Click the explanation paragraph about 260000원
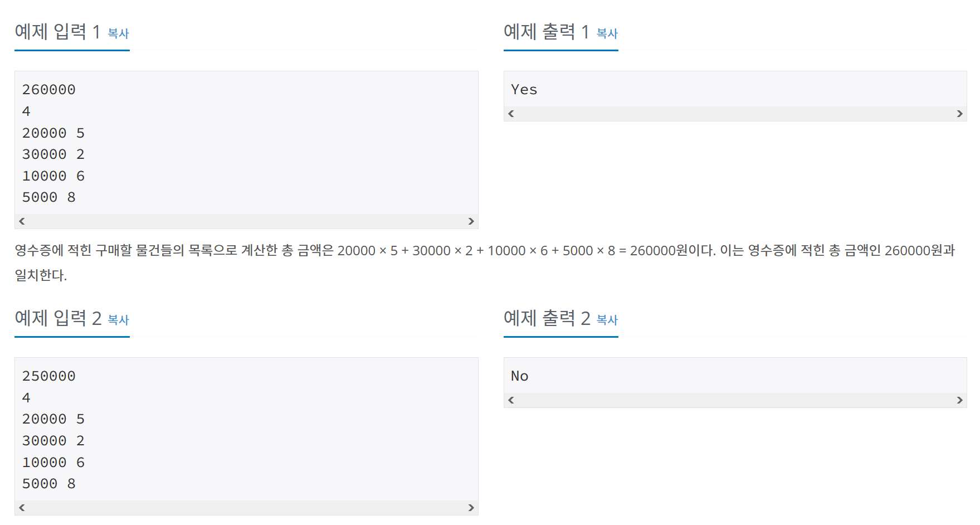This screenshot has width=980, height=525. [485, 262]
